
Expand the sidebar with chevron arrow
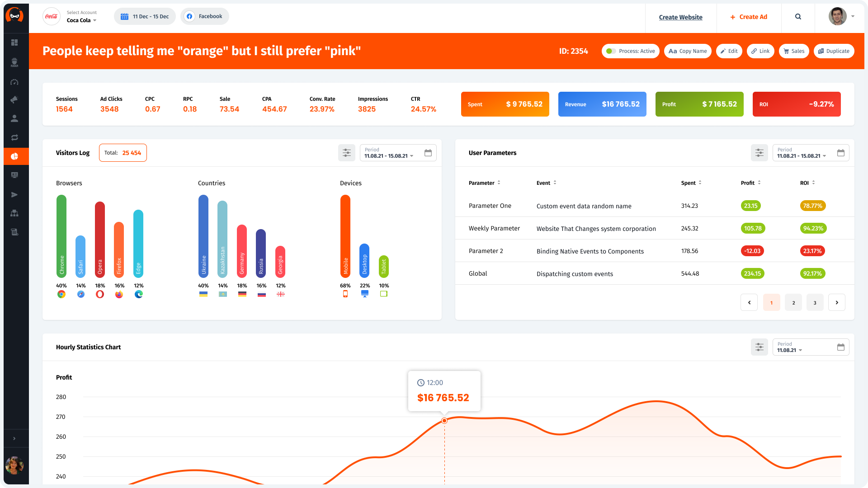coord(14,438)
